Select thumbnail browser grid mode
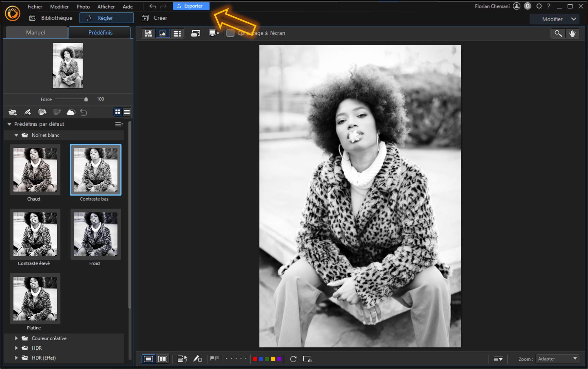Image resolution: width=588 pixels, height=369 pixels. [x=177, y=33]
